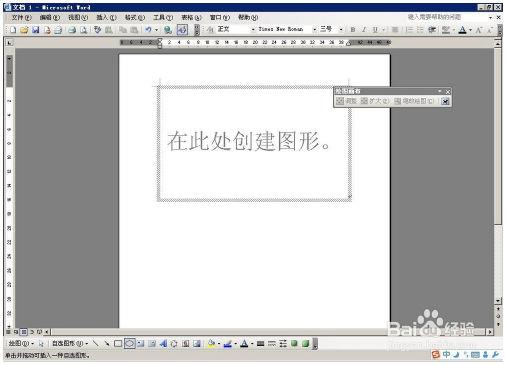Open the 三号 font size dropdown

pos(341,30)
